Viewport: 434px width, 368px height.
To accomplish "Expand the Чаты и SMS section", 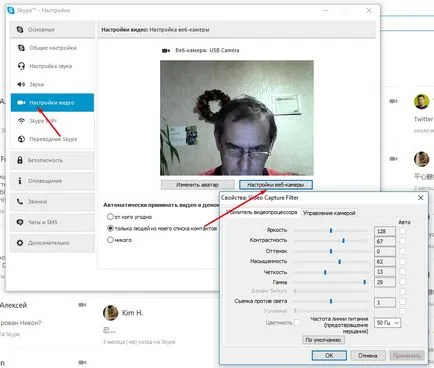I will pyautogui.click(x=52, y=222).
